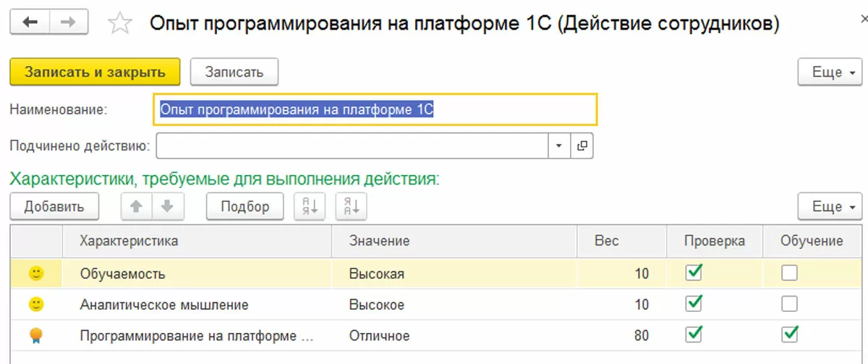Viewport: 868px width, 364px height.
Task: Click the award icon of the Программирование row
Action: pos(35,335)
